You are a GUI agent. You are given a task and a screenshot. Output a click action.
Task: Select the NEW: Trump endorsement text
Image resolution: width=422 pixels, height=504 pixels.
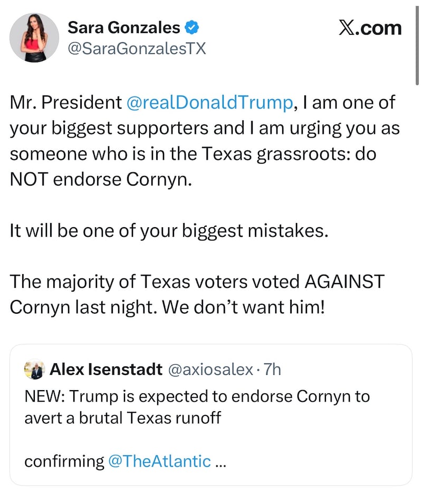point(195,396)
